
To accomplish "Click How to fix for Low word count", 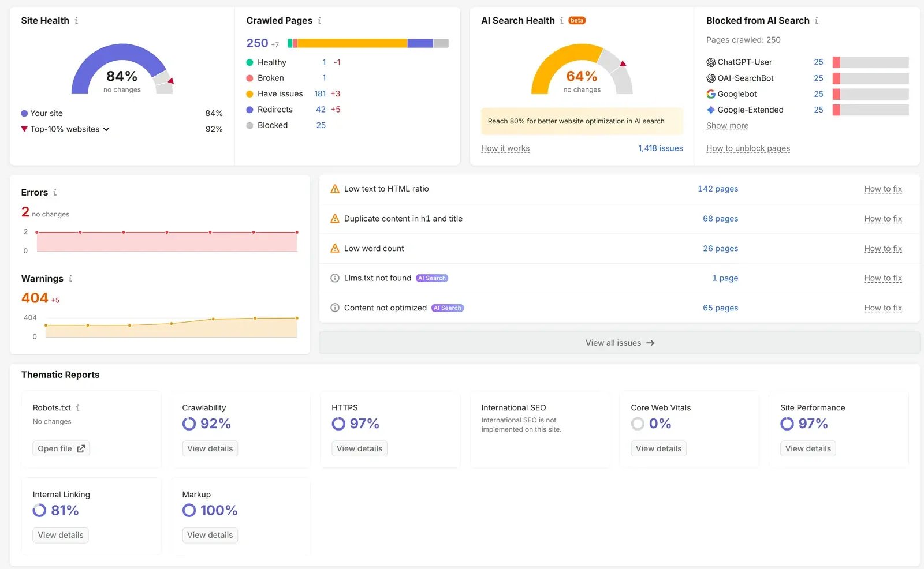I will pyautogui.click(x=883, y=248).
